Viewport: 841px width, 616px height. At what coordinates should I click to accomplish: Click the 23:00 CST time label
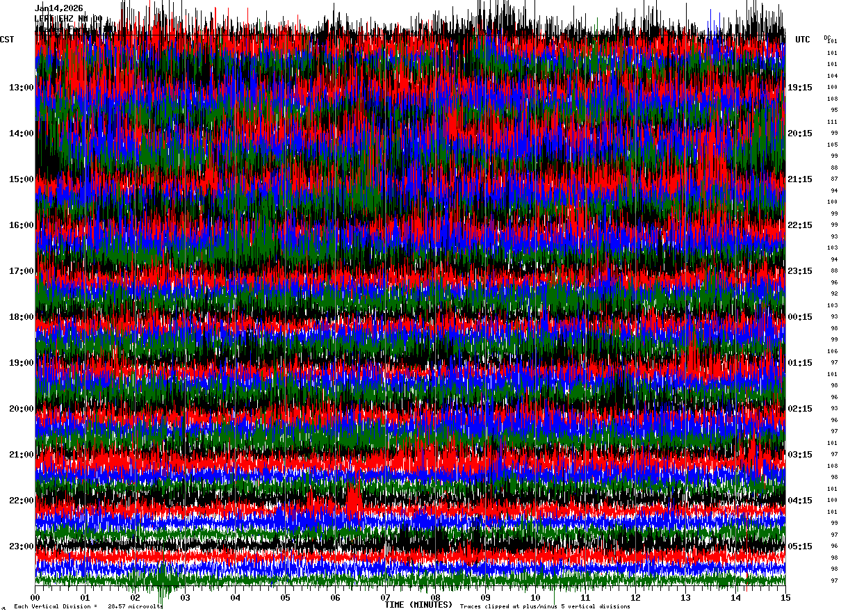22,546
